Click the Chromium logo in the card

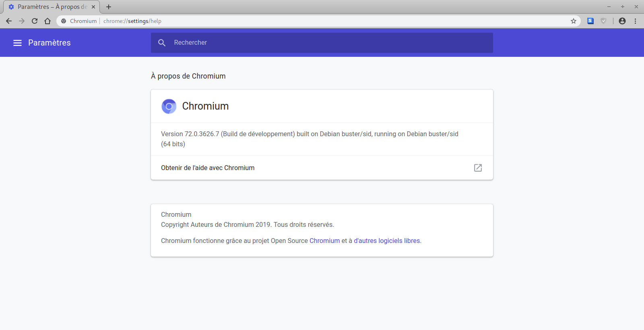click(x=169, y=106)
